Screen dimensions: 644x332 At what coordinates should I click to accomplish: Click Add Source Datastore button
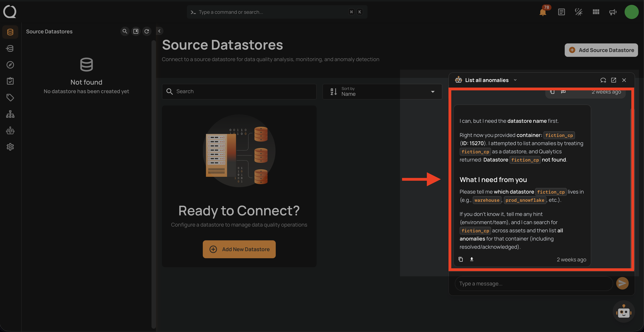pos(601,50)
